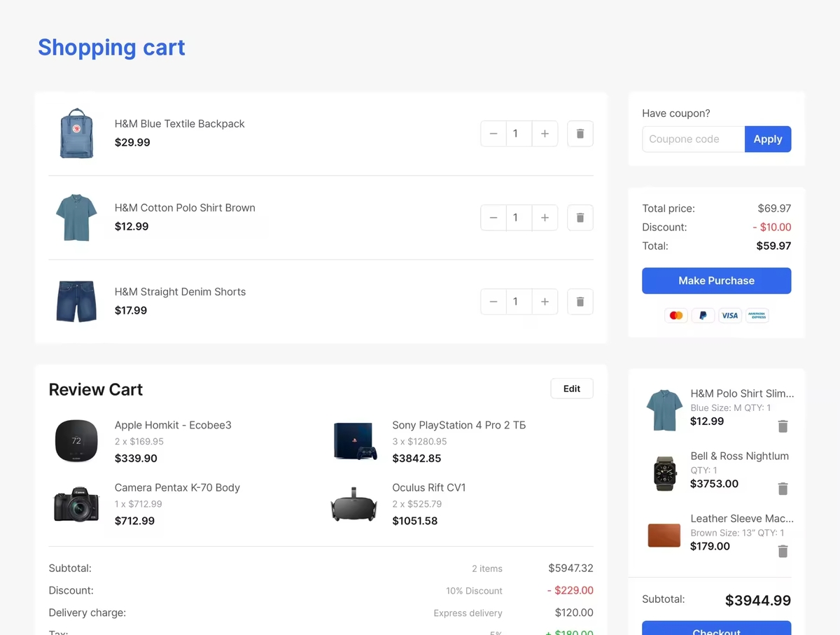Remove the Bell & Ross Nightlum watch
Viewport: 840px width, 635px height.
click(x=783, y=489)
